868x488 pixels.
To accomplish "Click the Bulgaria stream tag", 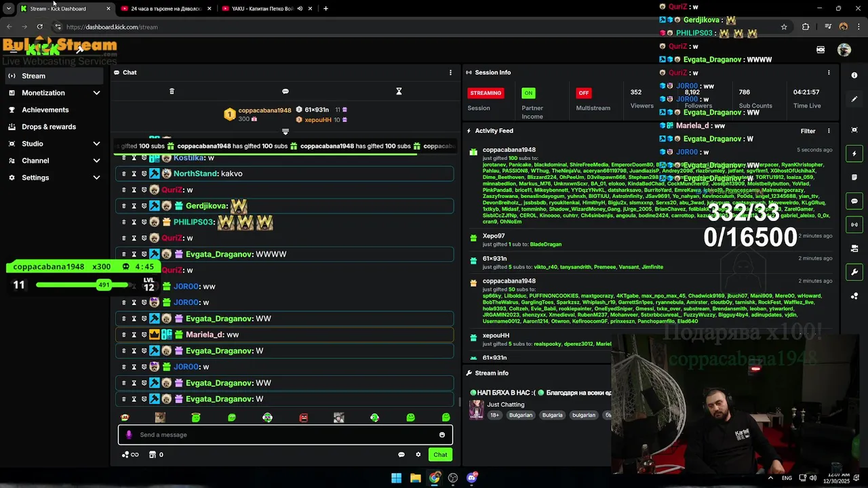I will (x=553, y=415).
